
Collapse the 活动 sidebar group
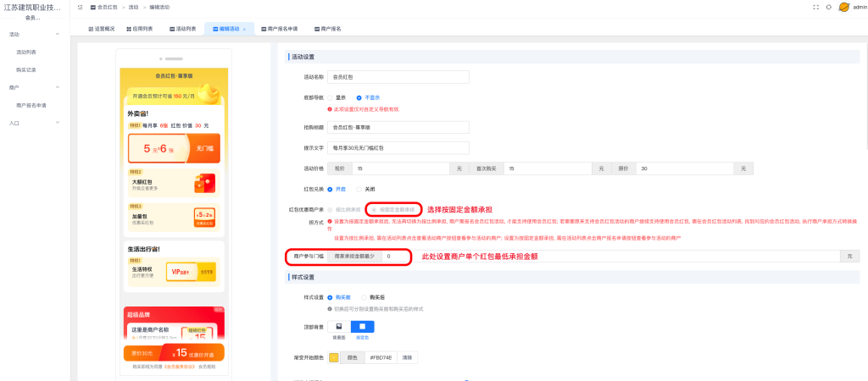(57, 34)
